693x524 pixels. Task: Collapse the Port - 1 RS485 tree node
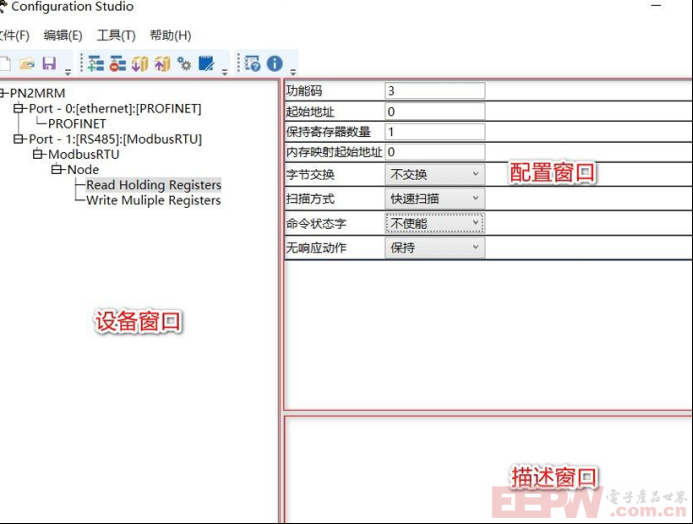pyautogui.click(x=18, y=139)
